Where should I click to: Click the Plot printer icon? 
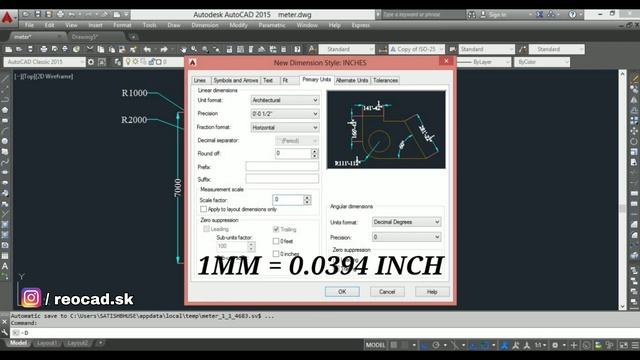click(x=44, y=49)
